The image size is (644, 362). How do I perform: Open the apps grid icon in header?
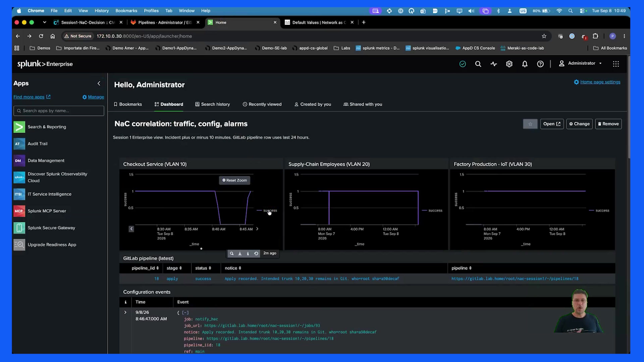pyautogui.click(x=616, y=64)
